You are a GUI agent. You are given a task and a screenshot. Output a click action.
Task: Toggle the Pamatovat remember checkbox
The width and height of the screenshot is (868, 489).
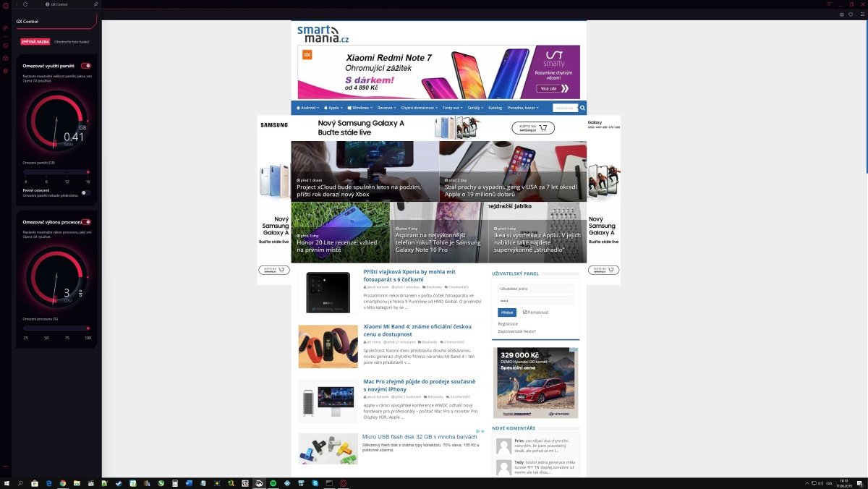[x=525, y=312]
